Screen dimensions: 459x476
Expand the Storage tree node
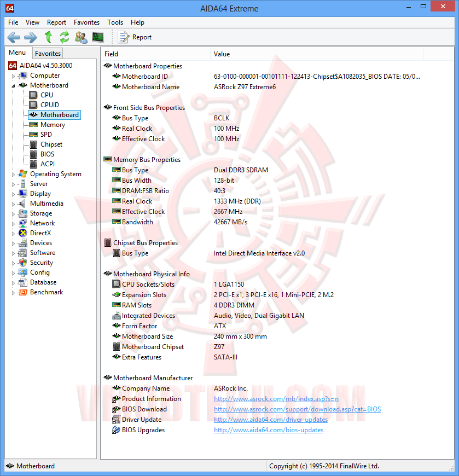tap(13, 214)
